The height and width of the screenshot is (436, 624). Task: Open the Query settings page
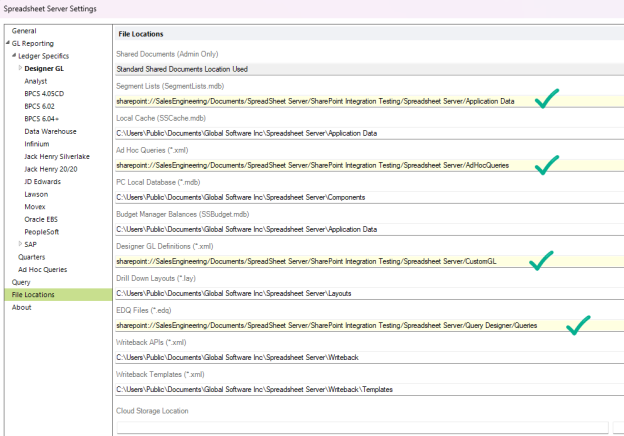pos(21,282)
